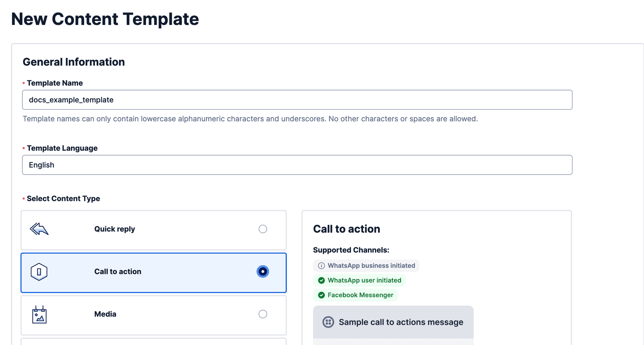644x345 pixels.
Task: Select the Call to action radio button
Action: pyautogui.click(x=263, y=272)
